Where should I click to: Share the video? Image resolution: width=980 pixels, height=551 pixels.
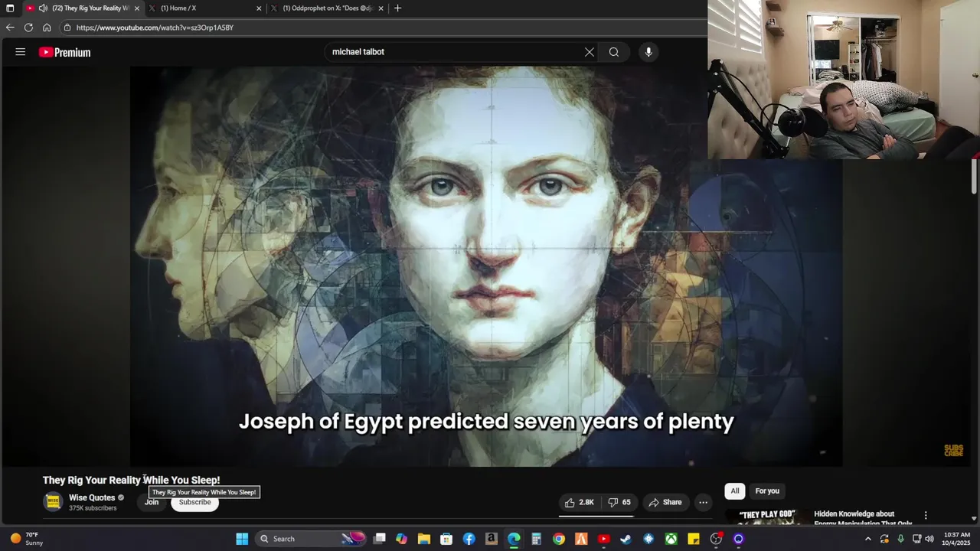pyautogui.click(x=665, y=502)
